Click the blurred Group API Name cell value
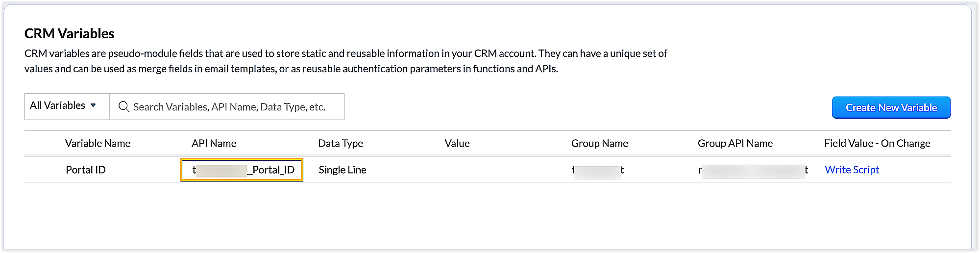 click(x=753, y=170)
